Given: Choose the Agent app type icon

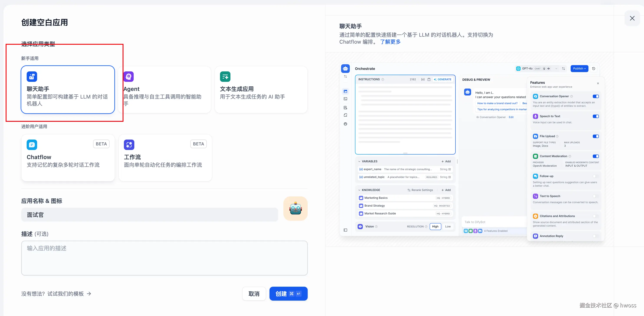Looking at the screenshot, I should pos(129,76).
